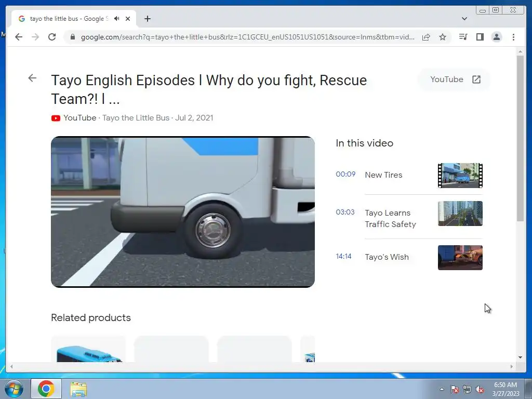Click the browser forward arrow
The width and height of the screenshot is (532, 399).
(x=35, y=37)
